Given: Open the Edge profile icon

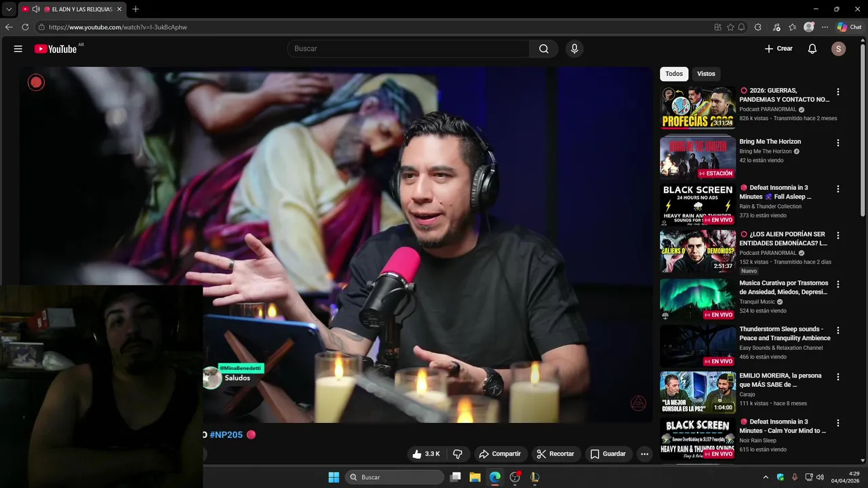Looking at the screenshot, I should [809, 27].
